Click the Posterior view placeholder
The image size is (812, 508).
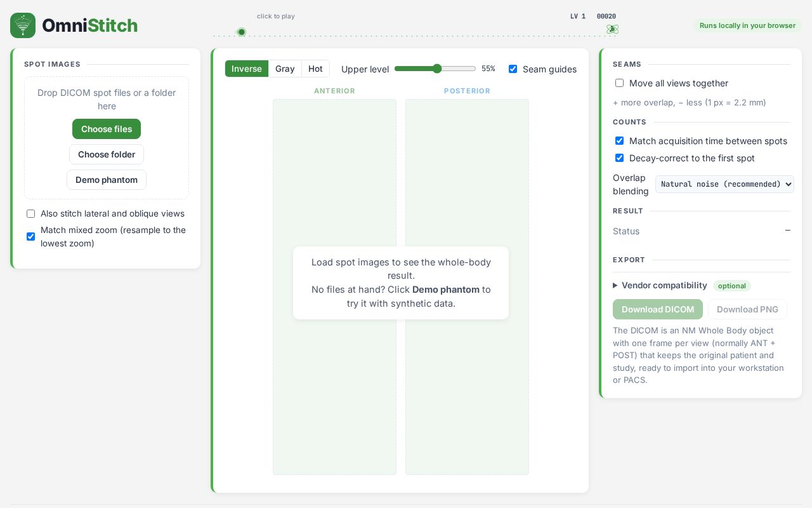coord(467,287)
